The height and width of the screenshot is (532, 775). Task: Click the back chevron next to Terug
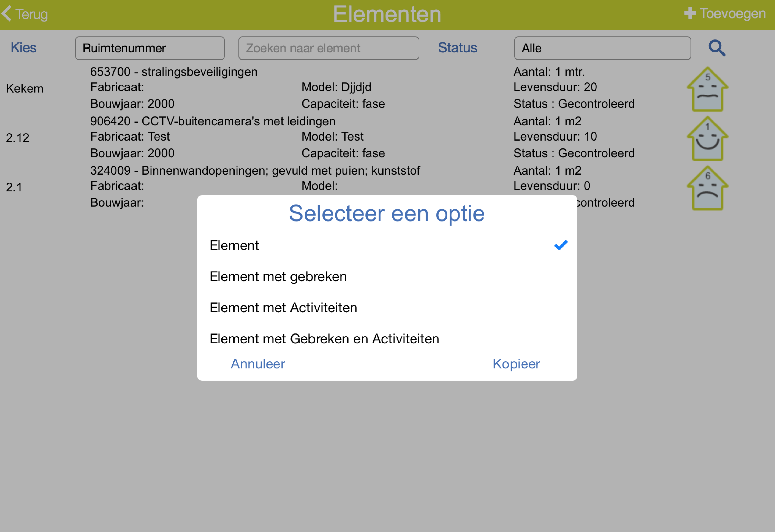pyautogui.click(x=7, y=14)
